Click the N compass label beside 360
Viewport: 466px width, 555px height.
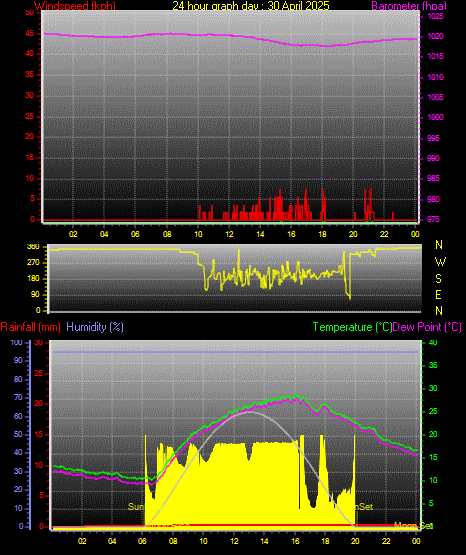pos(439,245)
